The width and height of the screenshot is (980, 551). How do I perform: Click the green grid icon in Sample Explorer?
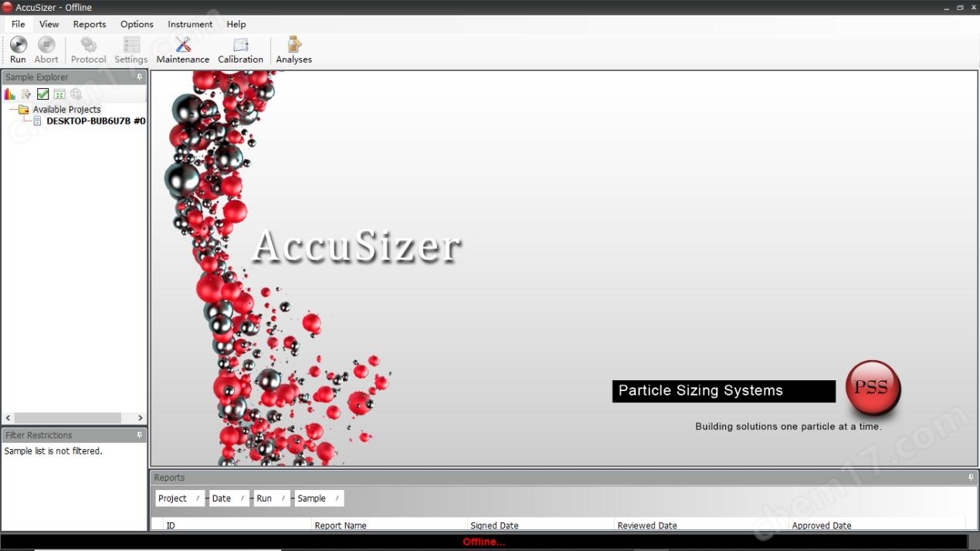[59, 94]
